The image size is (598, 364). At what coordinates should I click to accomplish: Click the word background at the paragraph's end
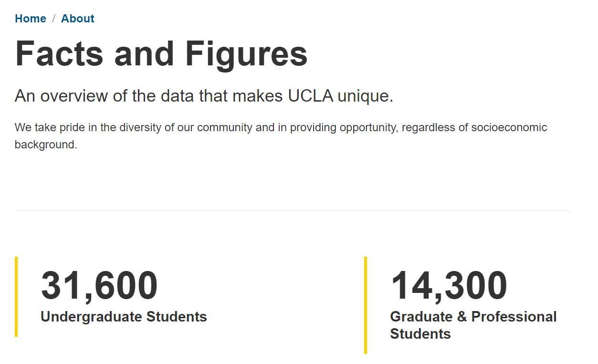pyautogui.click(x=46, y=145)
